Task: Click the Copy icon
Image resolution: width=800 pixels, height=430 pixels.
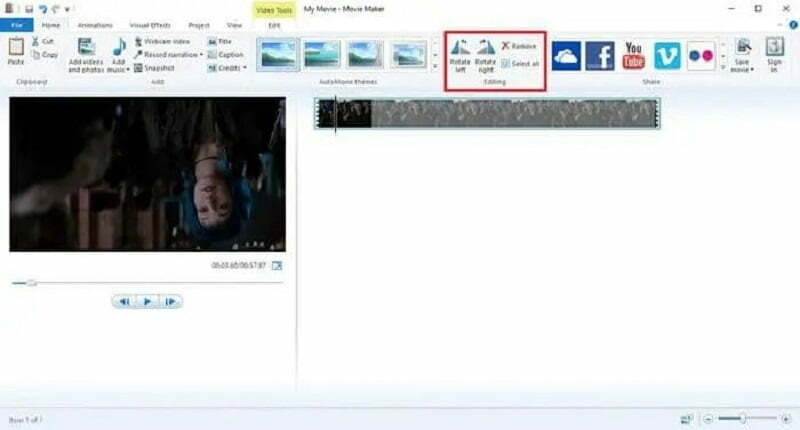Action: coord(36,55)
